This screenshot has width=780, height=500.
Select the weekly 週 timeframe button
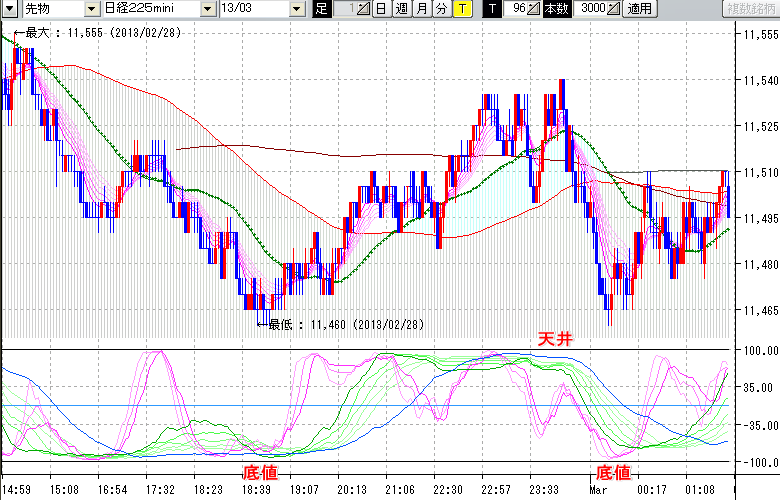(401, 9)
